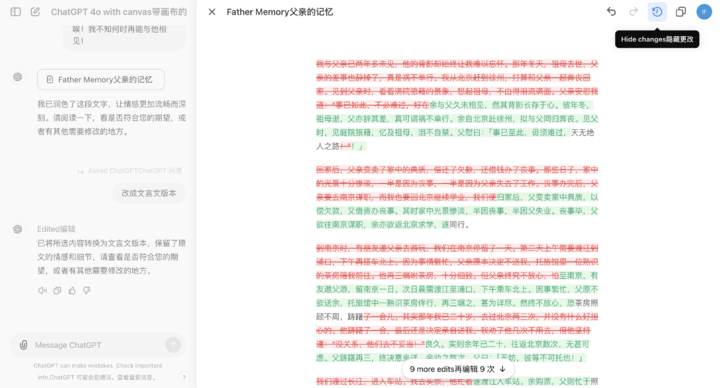The width and height of the screenshot is (720, 388).
Task: Give thumbs down to the response
Action: pyautogui.click(x=87, y=290)
